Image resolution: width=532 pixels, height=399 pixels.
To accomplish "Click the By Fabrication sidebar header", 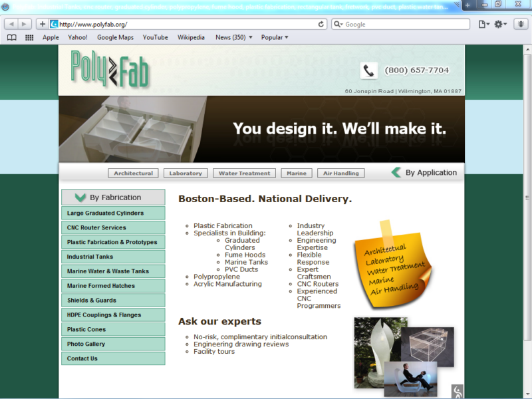I will [x=113, y=197].
